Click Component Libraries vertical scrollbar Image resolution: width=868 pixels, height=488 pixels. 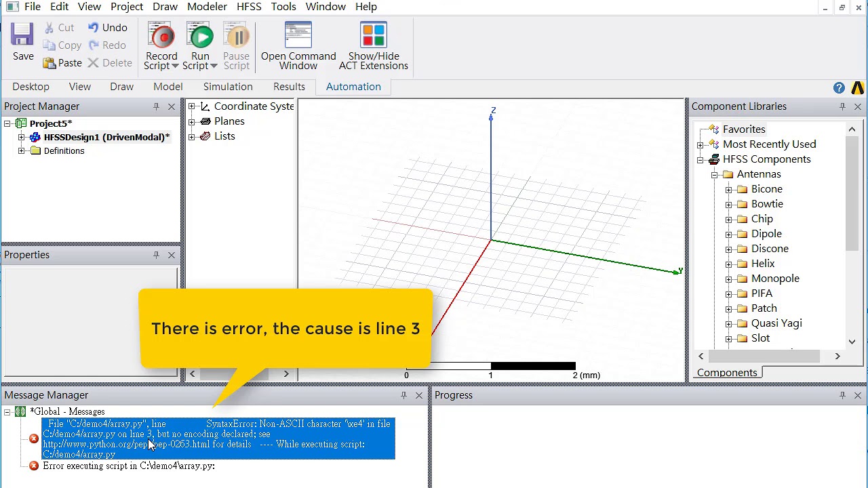point(852,194)
